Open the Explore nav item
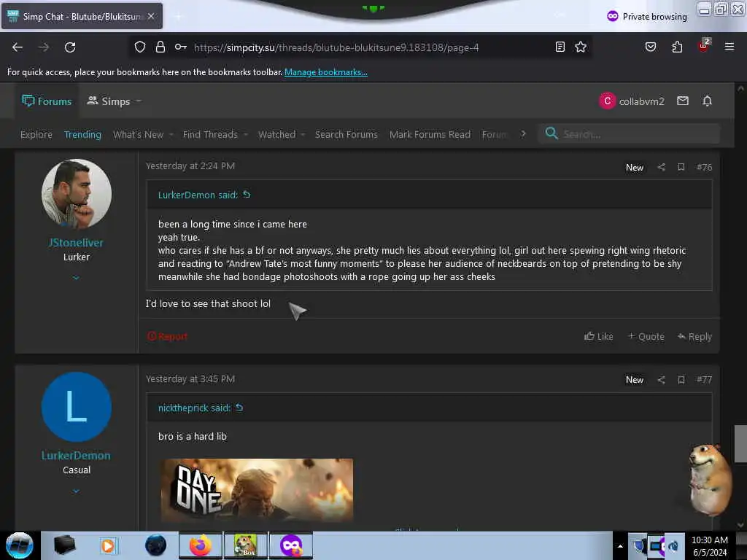 coord(36,135)
